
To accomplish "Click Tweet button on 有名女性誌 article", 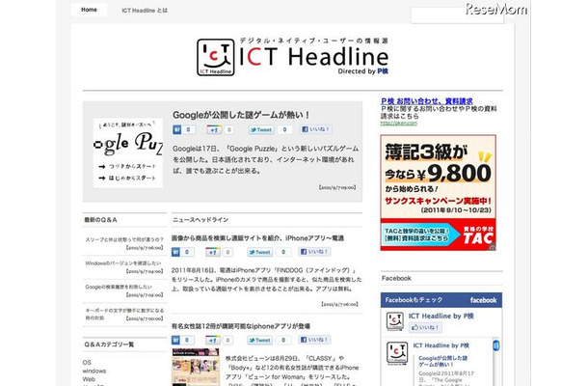I will click(259, 341).
